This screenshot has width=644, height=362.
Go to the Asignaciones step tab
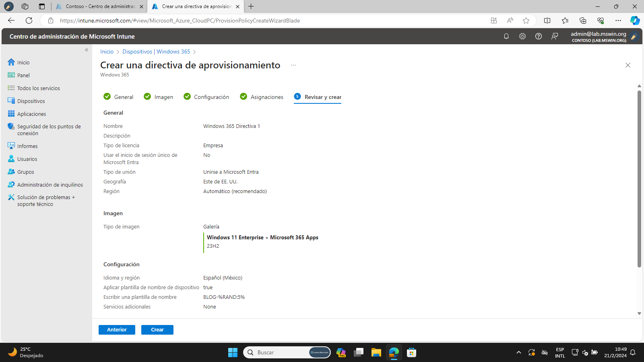point(262,97)
